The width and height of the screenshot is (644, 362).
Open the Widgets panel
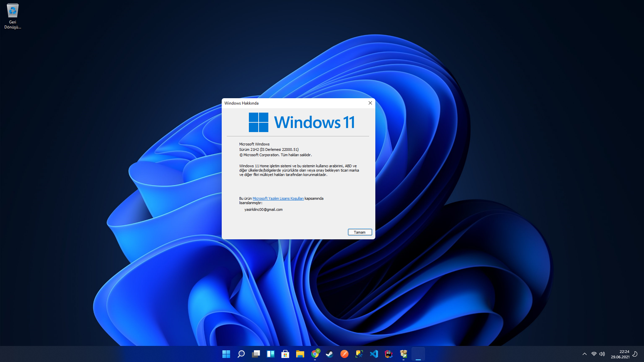tap(271, 354)
